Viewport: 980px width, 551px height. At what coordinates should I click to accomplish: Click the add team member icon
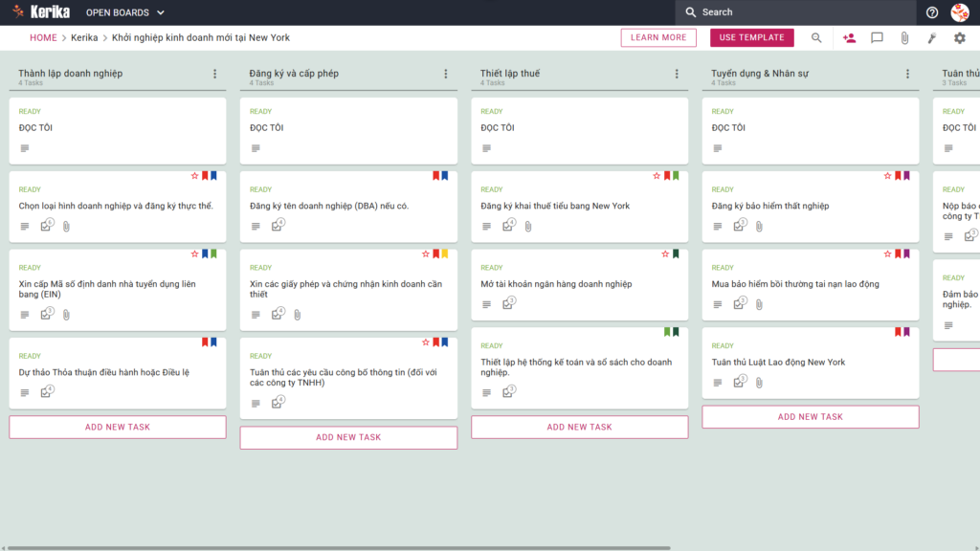click(849, 38)
